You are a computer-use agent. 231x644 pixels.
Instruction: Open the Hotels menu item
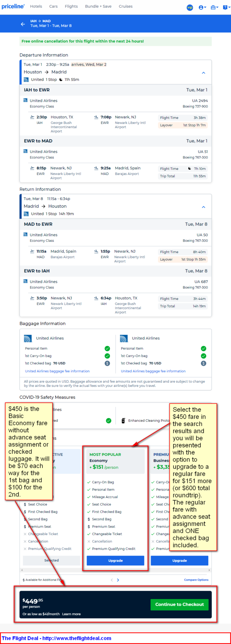pos(36,6)
